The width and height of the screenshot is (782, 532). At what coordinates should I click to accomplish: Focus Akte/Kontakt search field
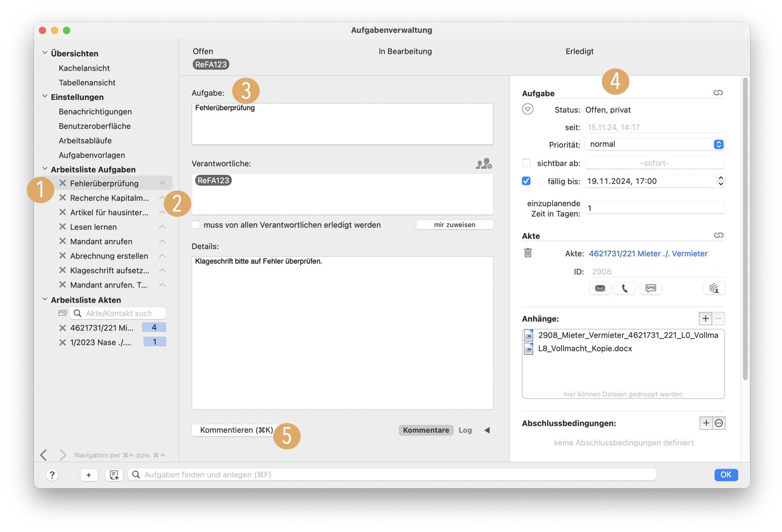(118, 313)
